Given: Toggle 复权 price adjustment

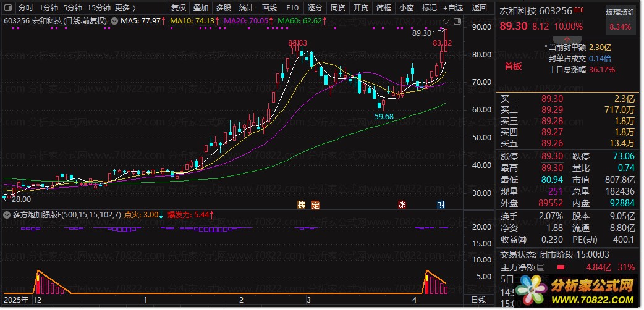Looking at the screenshot, I should [179, 8].
